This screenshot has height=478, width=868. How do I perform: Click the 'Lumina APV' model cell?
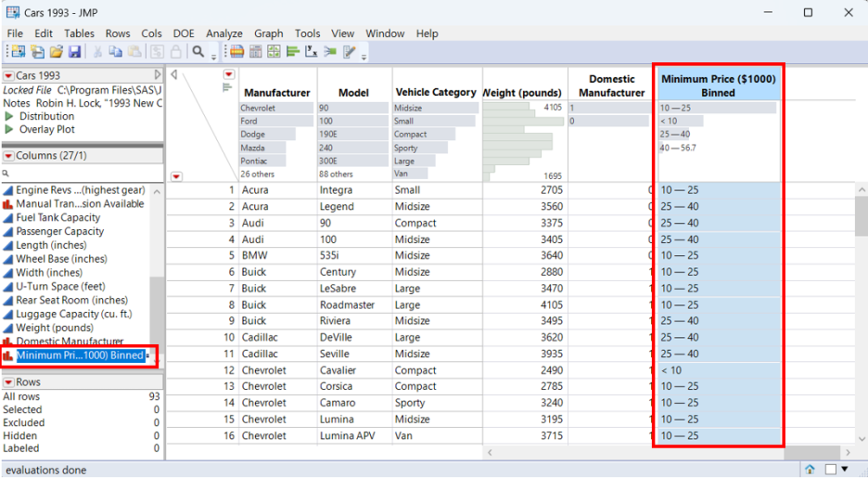click(x=347, y=436)
